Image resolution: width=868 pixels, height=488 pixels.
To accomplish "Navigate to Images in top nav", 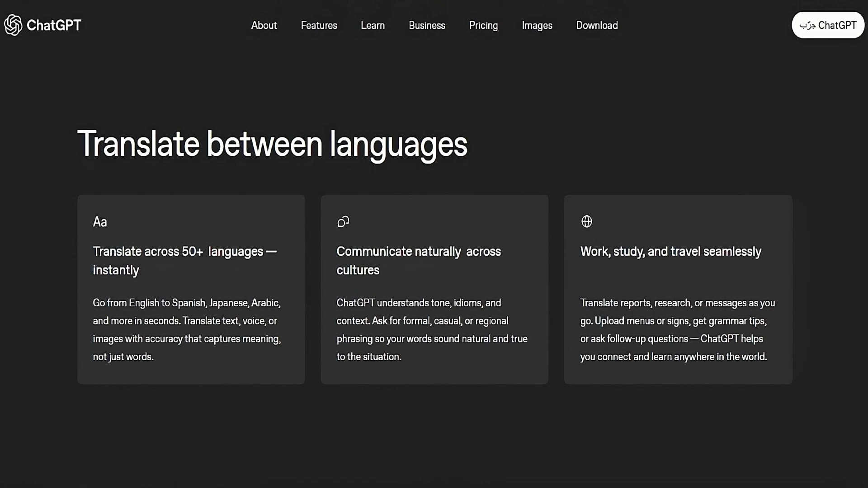I will pyautogui.click(x=537, y=25).
